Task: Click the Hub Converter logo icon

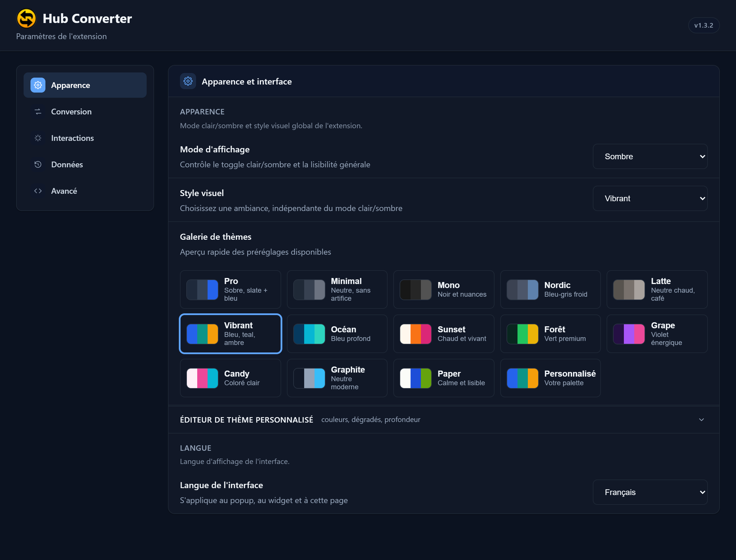Action: (x=26, y=18)
